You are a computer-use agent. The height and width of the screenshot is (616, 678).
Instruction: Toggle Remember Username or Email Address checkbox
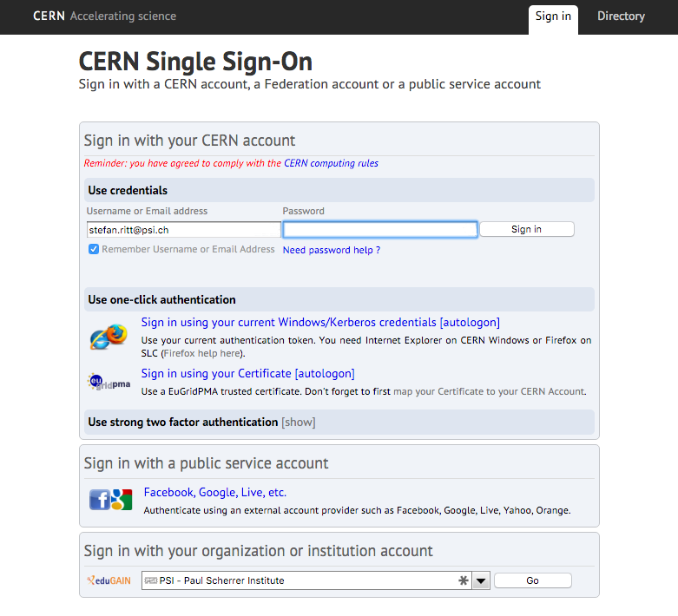94,249
